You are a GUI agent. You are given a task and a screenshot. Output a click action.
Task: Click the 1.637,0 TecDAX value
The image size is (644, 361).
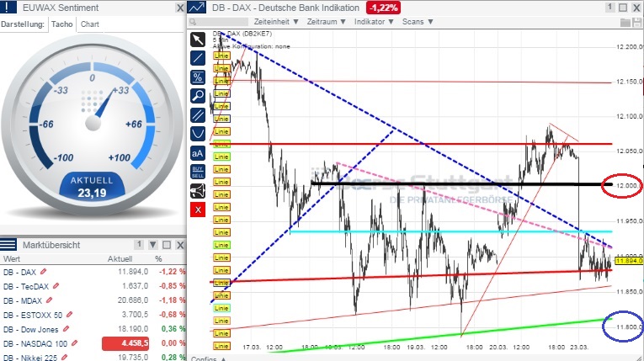pyautogui.click(x=135, y=286)
